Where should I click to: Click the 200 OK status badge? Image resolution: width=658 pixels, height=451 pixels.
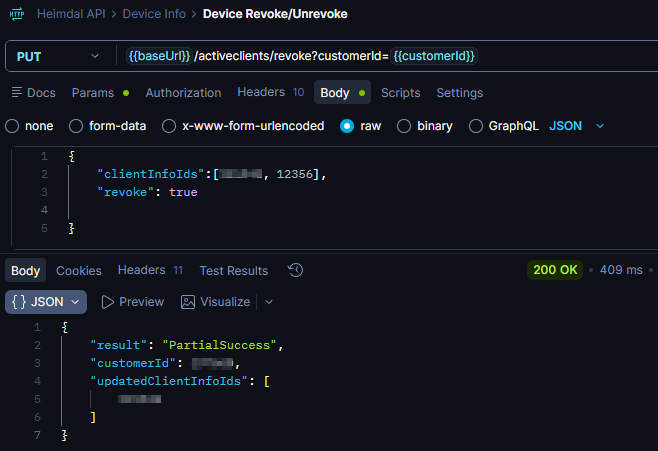(x=555, y=270)
